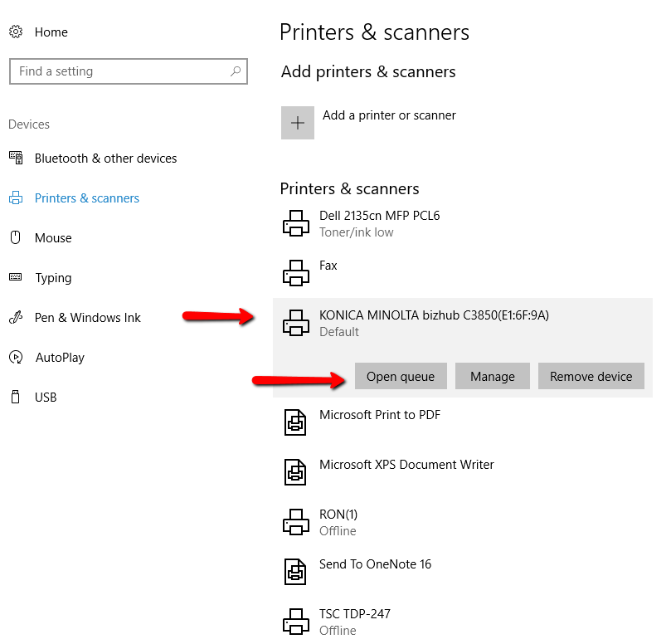
Task: Click the Mouse icon in sidebar
Action: click(x=16, y=237)
